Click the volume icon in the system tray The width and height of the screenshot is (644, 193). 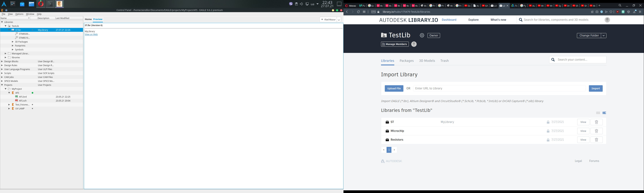[301, 4]
